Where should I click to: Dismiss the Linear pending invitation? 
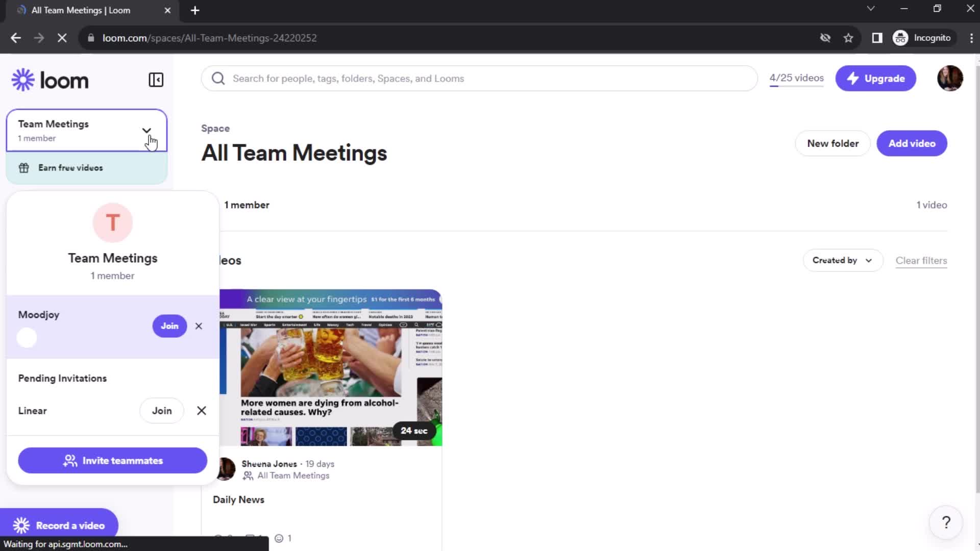pos(201,410)
